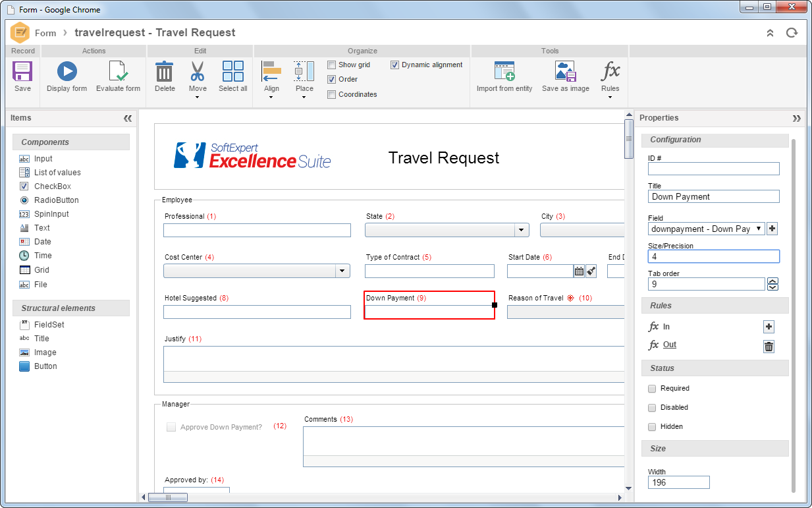Screen dimensions: 812x508
Task: Check the Required status checkbox
Action: (x=652, y=389)
